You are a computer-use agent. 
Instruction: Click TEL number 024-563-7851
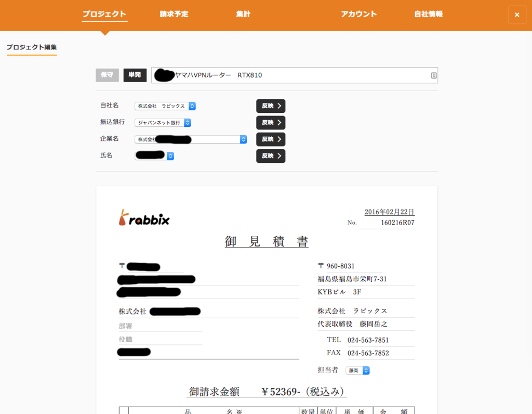pyautogui.click(x=368, y=340)
